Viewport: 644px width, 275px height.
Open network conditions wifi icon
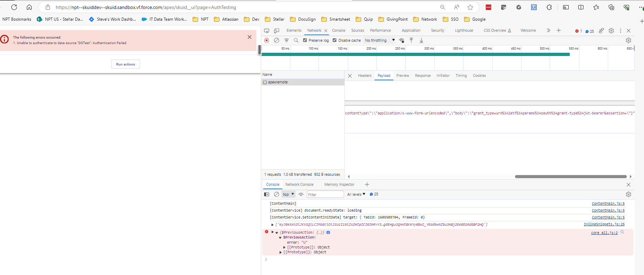click(x=401, y=40)
